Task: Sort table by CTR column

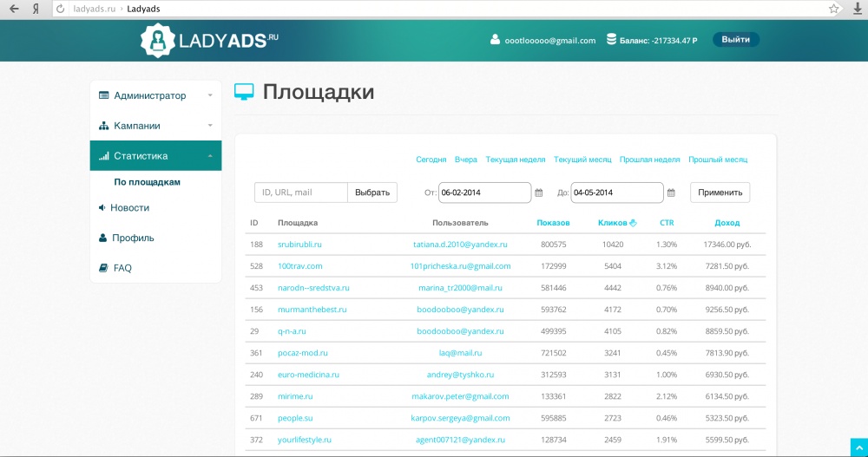Action: pyautogui.click(x=667, y=222)
